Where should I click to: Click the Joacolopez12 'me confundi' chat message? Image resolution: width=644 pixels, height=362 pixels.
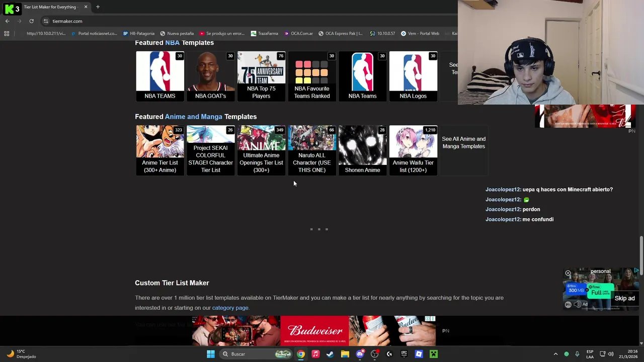(519, 219)
